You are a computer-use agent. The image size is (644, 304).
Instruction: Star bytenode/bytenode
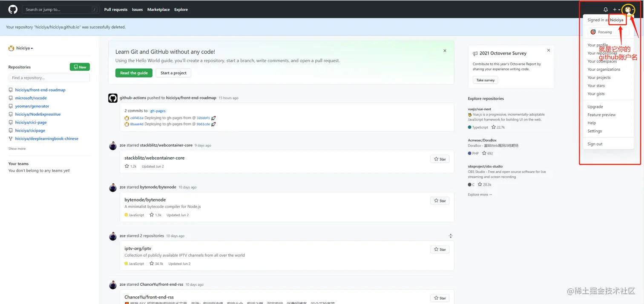tap(440, 201)
